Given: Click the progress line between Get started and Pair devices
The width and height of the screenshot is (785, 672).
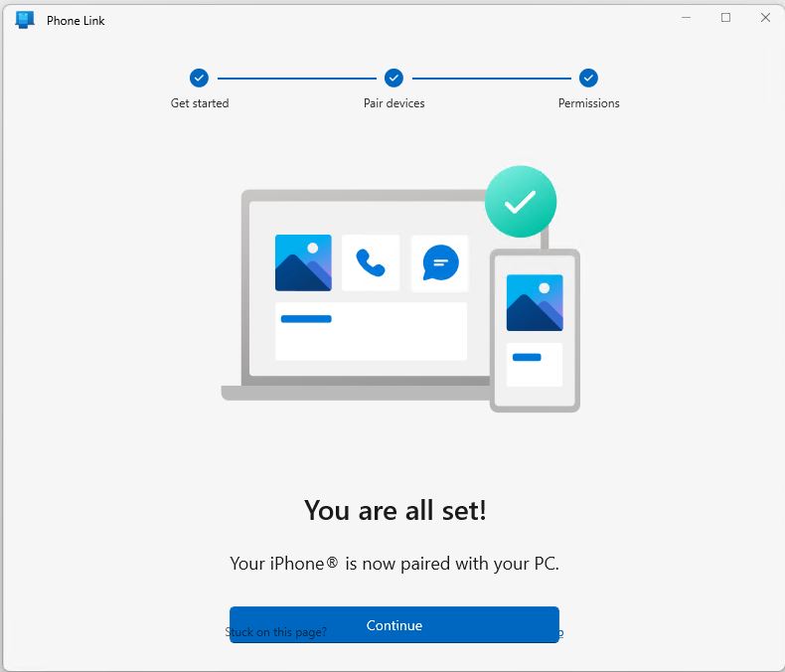Looking at the screenshot, I should pos(296,78).
